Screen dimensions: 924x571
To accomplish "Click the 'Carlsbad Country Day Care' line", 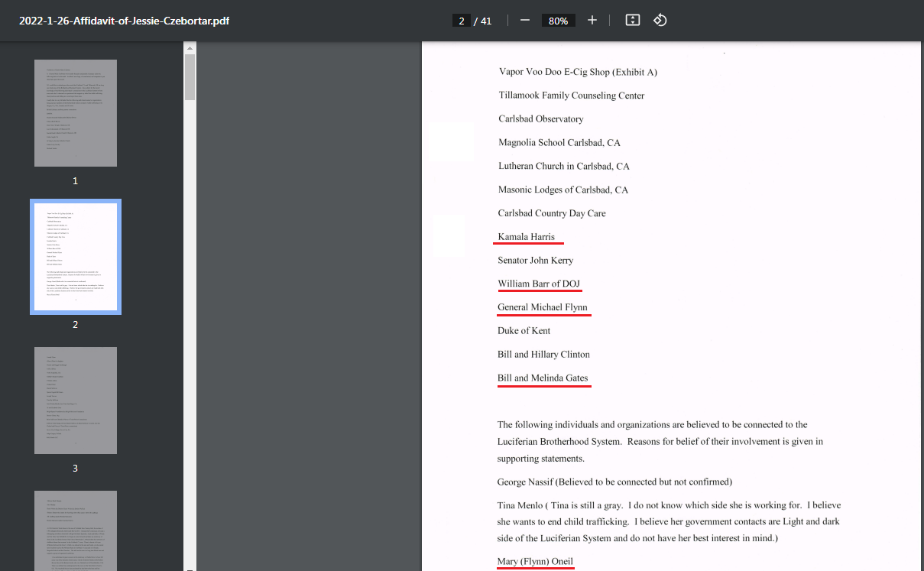I will 552,213.
